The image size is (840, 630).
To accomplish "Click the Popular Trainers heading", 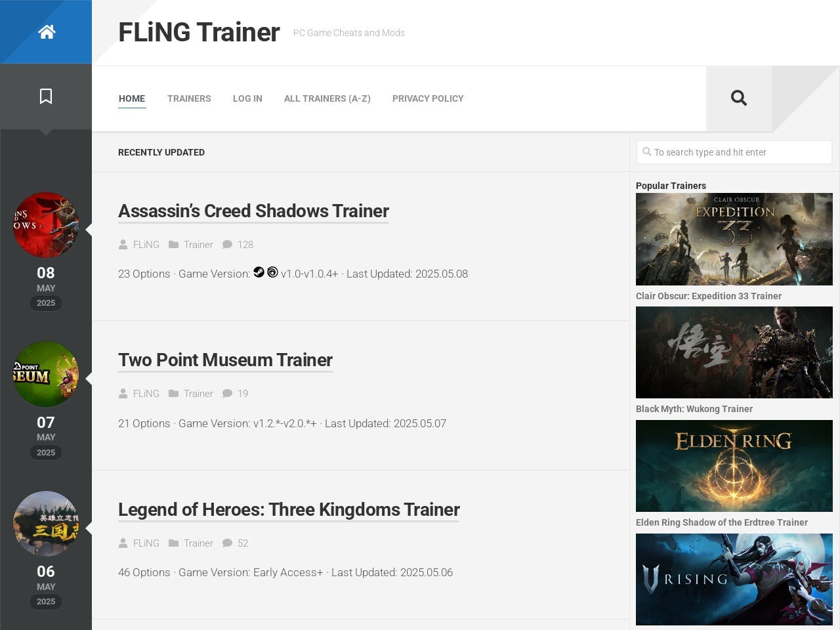I will (x=671, y=186).
